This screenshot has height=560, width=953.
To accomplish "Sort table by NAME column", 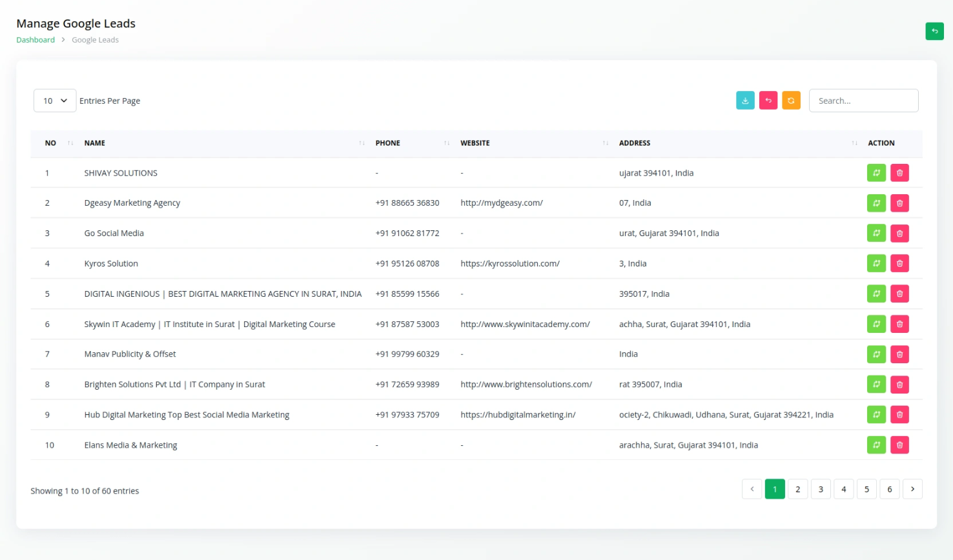I will coord(223,143).
